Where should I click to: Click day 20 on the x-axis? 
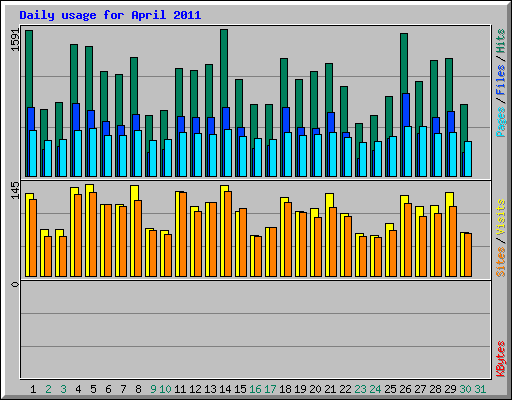click(x=315, y=389)
